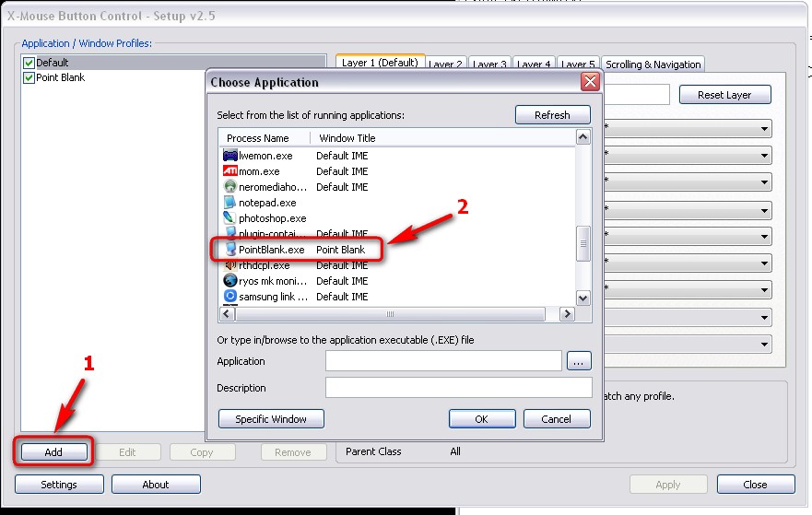Select the photoshop.exe row text

pos(273,218)
